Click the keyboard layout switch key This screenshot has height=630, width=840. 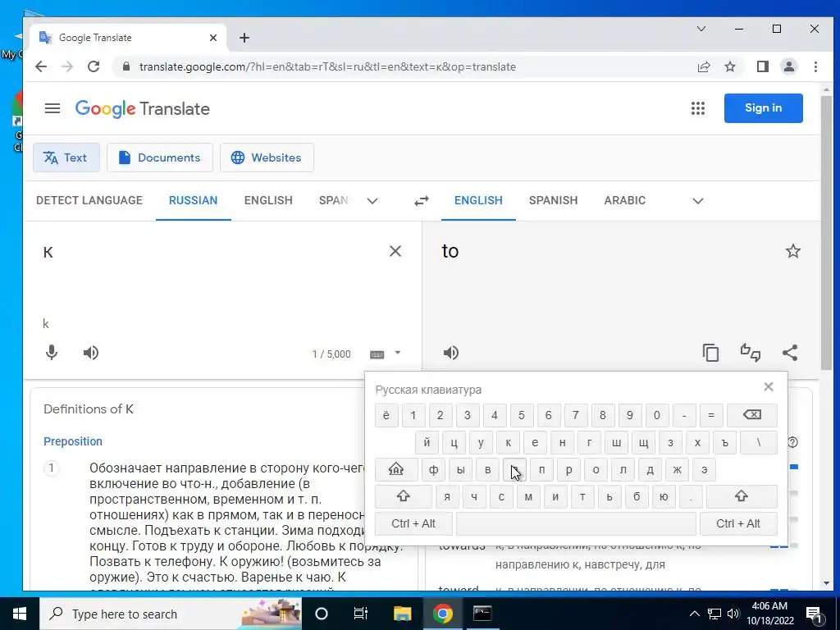(x=396, y=470)
